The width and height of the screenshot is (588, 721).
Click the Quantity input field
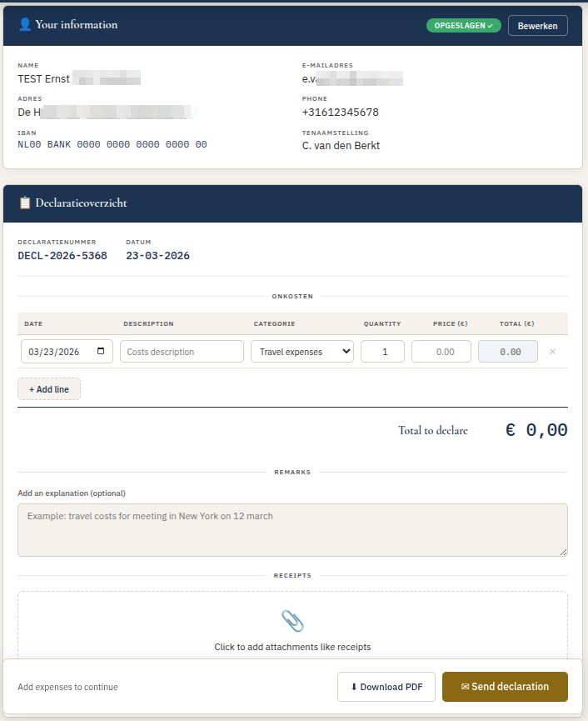point(382,352)
